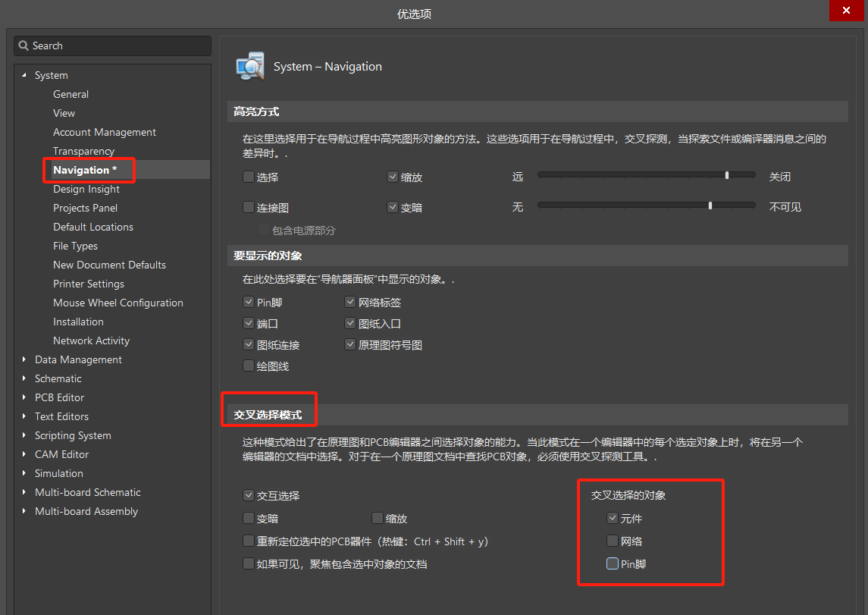
Task: Focus the Search input field
Action: 112,46
